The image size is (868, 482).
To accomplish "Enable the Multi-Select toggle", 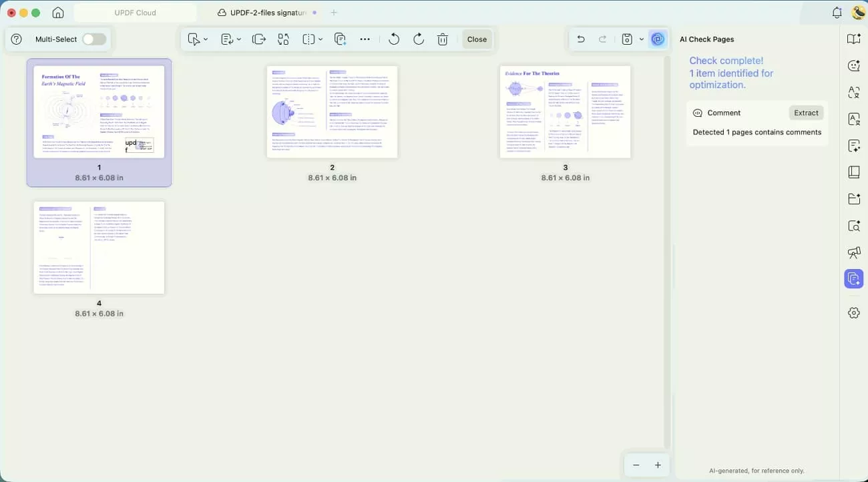I will coord(93,39).
